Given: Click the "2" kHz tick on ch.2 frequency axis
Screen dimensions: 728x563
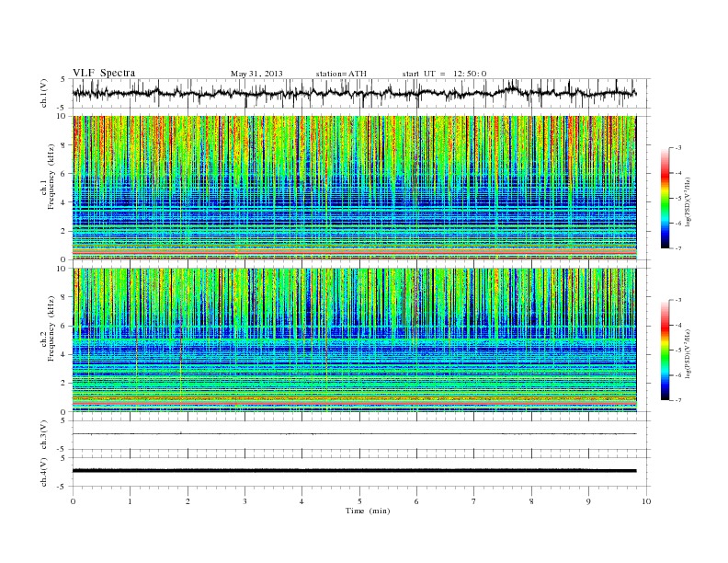Looking at the screenshot, I should tap(63, 384).
